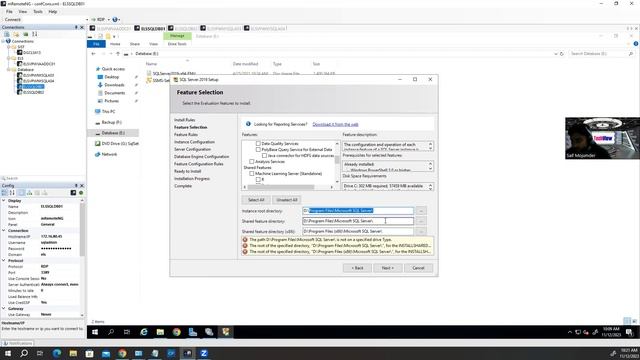Open This PC in Explorer sidebar
This screenshot has width=640, height=360.
click(108, 111)
